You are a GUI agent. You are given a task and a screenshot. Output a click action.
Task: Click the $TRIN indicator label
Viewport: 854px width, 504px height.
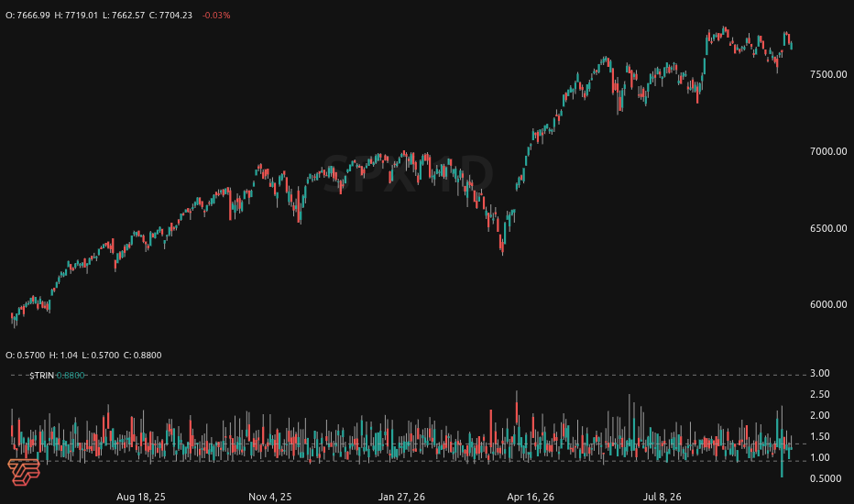(41, 376)
